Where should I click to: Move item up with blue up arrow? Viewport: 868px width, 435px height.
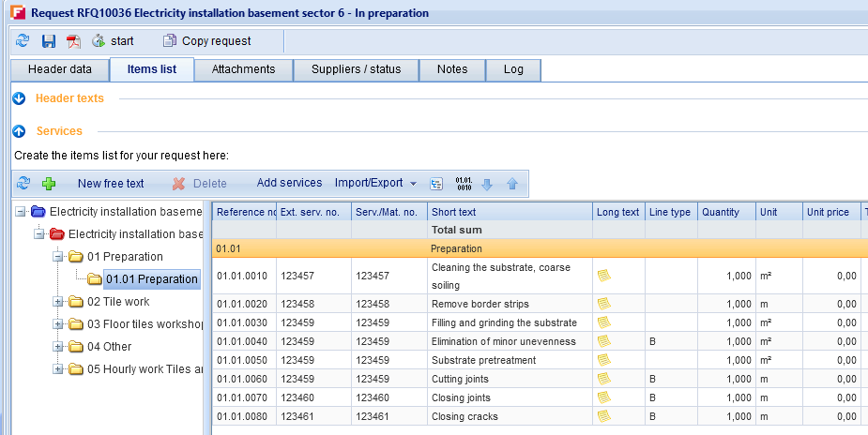pos(512,184)
